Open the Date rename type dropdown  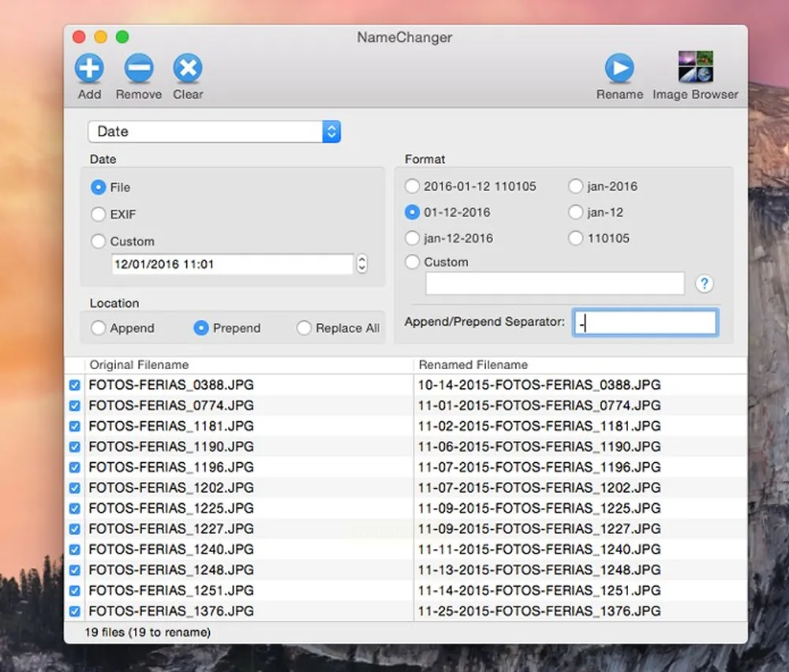[x=214, y=132]
